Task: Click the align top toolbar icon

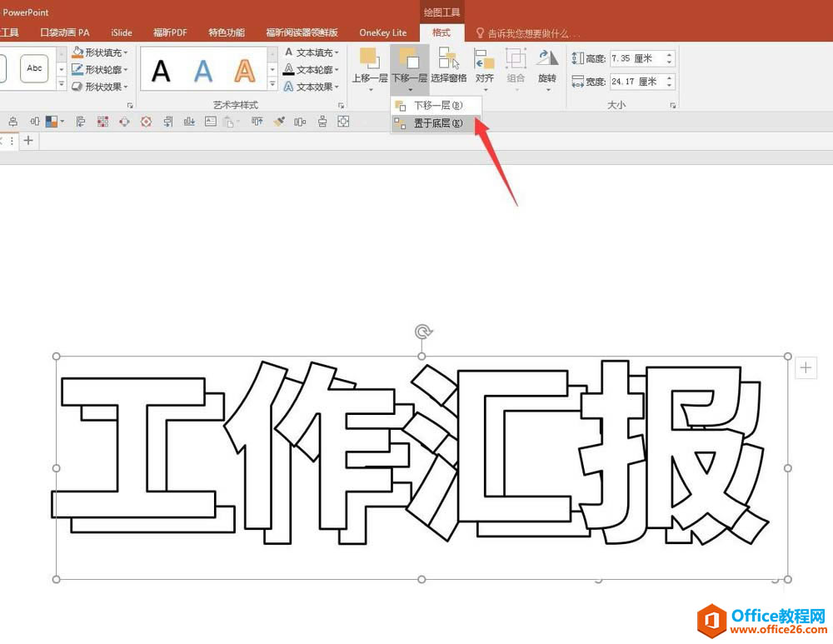Action: point(257,122)
